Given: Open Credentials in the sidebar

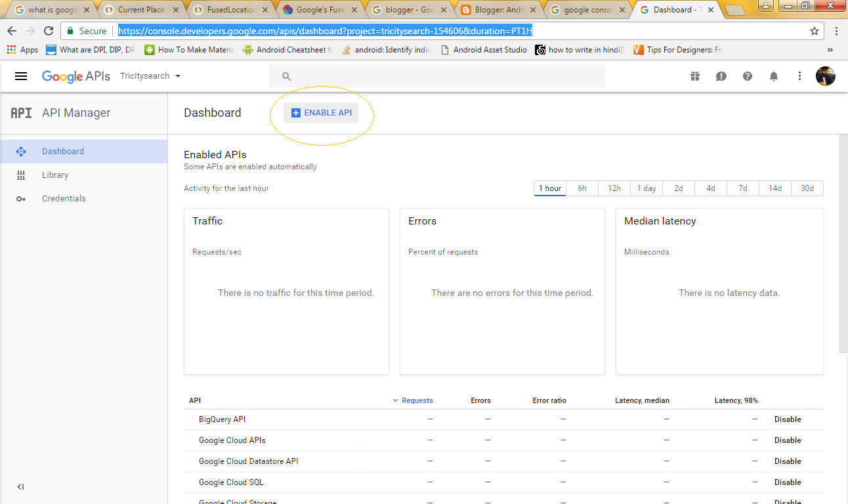Looking at the screenshot, I should coord(64,199).
